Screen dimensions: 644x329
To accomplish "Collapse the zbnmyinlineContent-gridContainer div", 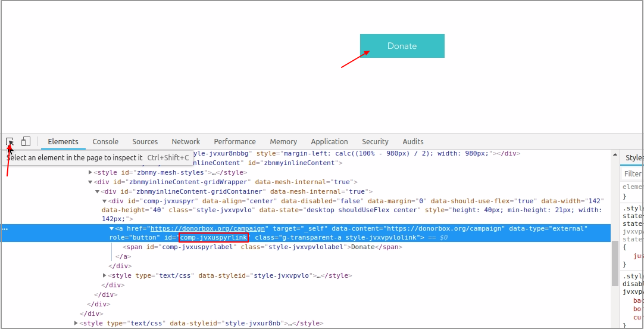I will click(98, 191).
